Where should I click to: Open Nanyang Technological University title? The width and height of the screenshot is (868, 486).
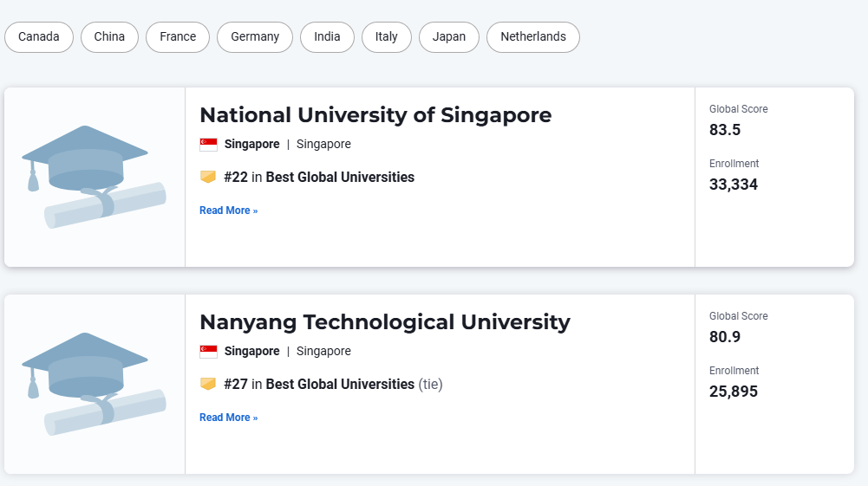[x=385, y=321]
